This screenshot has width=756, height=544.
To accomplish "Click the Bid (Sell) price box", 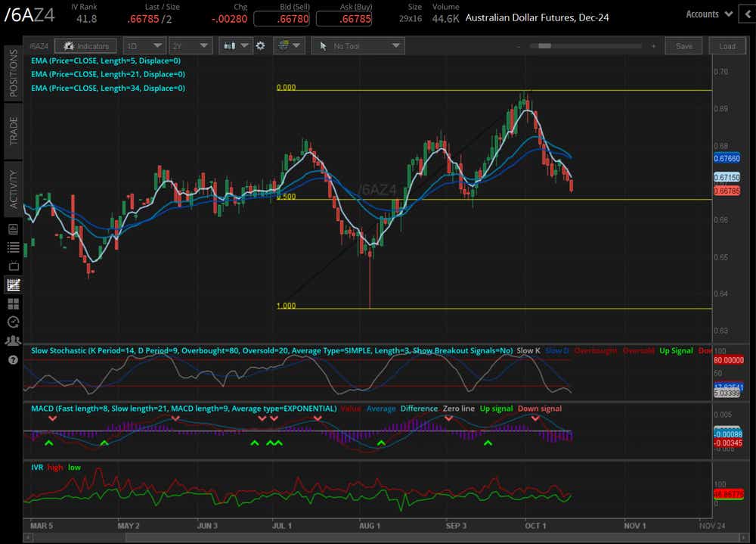I will [281, 18].
